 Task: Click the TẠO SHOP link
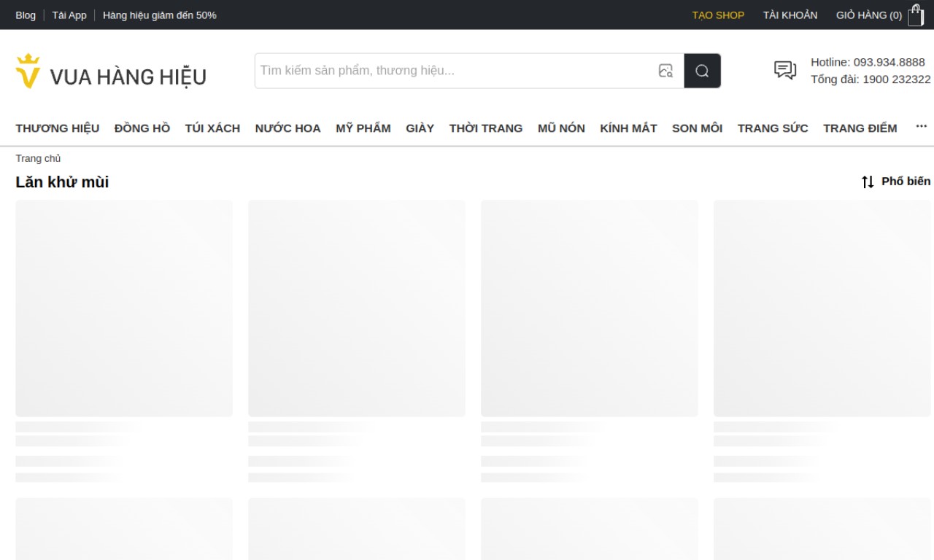[x=718, y=15]
